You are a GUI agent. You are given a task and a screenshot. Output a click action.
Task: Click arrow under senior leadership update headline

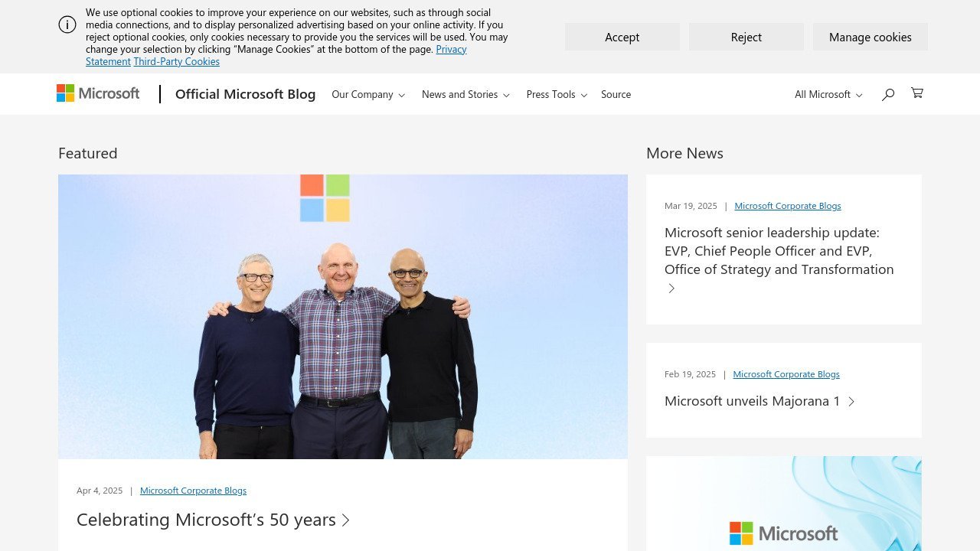(x=671, y=289)
